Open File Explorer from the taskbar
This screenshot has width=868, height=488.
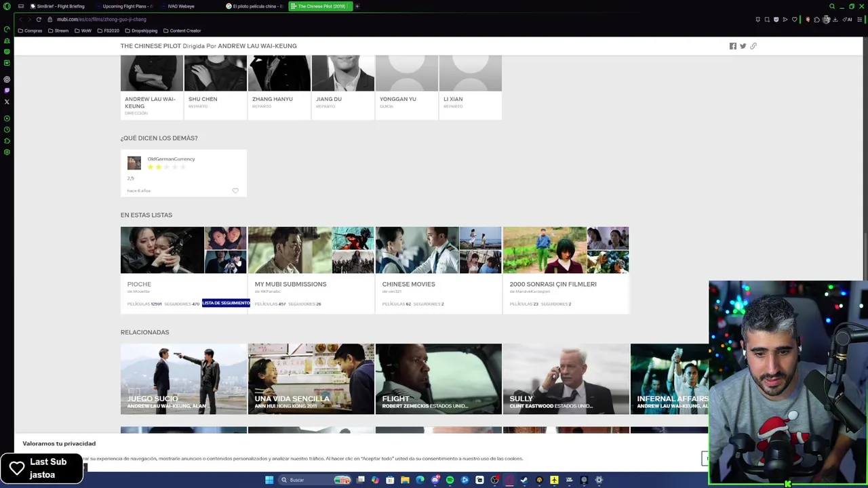click(405, 480)
